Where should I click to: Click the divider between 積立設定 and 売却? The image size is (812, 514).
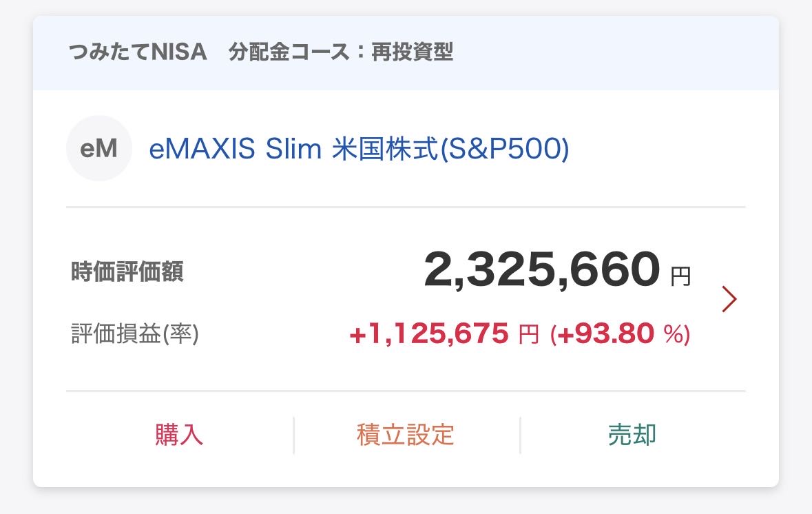(x=520, y=435)
